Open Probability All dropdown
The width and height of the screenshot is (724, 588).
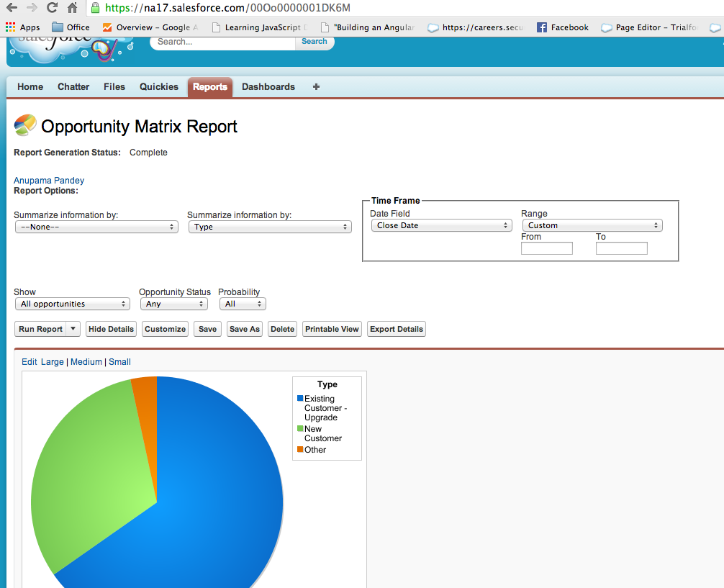[x=243, y=304]
